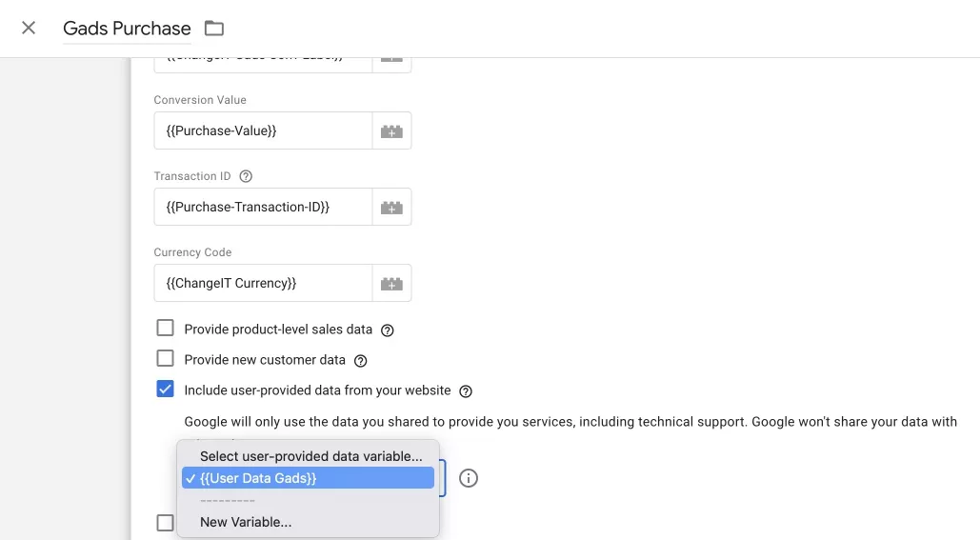
Task: Show help for product-level sales data
Action: [x=388, y=330]
